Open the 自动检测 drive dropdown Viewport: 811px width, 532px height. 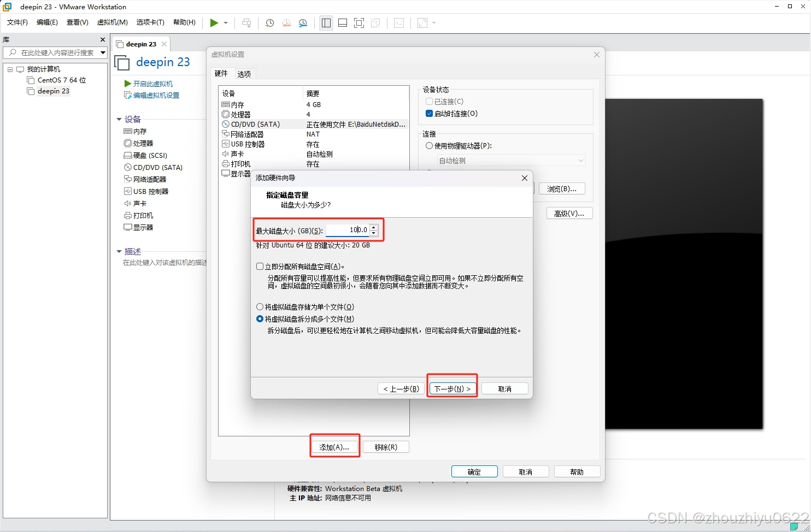(511, 161)
